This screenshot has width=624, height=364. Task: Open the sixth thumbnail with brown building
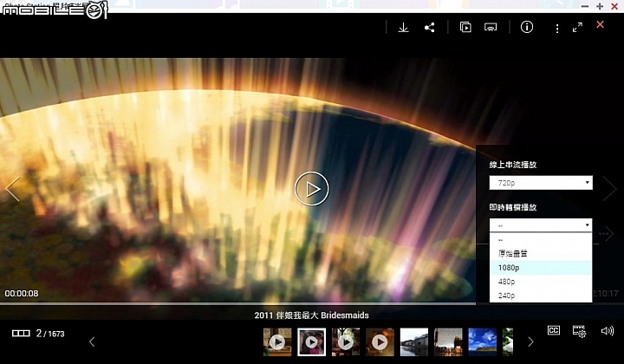click(449, 341)
